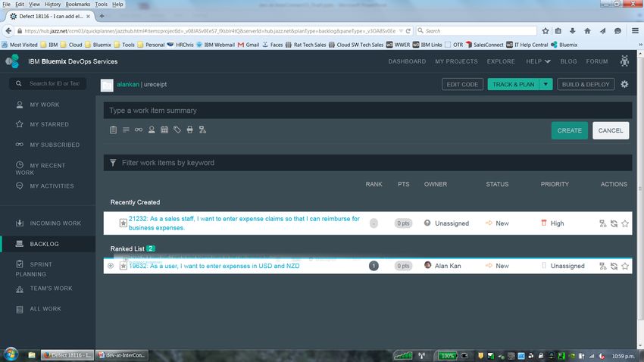Focus the filter work items field
This screenshot has height=362, width=644.
click(x=367, y=163)
